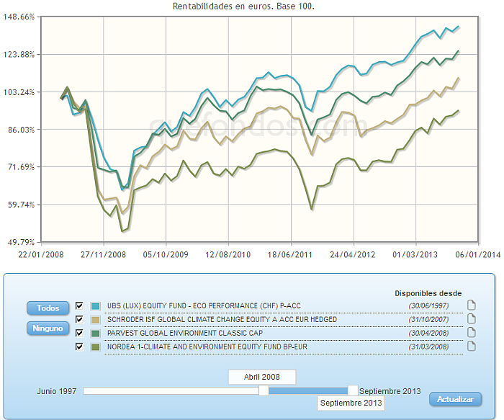Viewport: 504px width, 420px height.
Task: Click the 05/10/2009 x-axis date label
Action: [166, 255]
